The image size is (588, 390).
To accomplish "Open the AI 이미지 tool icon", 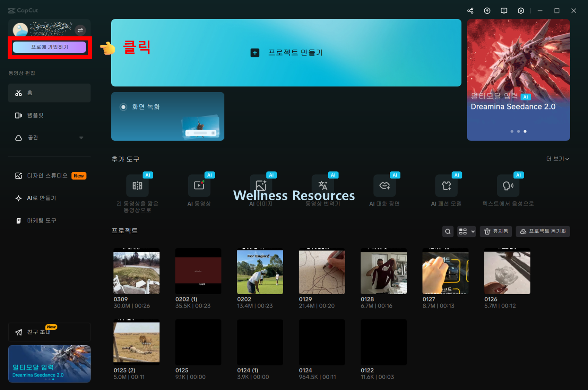I will point(261,186).
